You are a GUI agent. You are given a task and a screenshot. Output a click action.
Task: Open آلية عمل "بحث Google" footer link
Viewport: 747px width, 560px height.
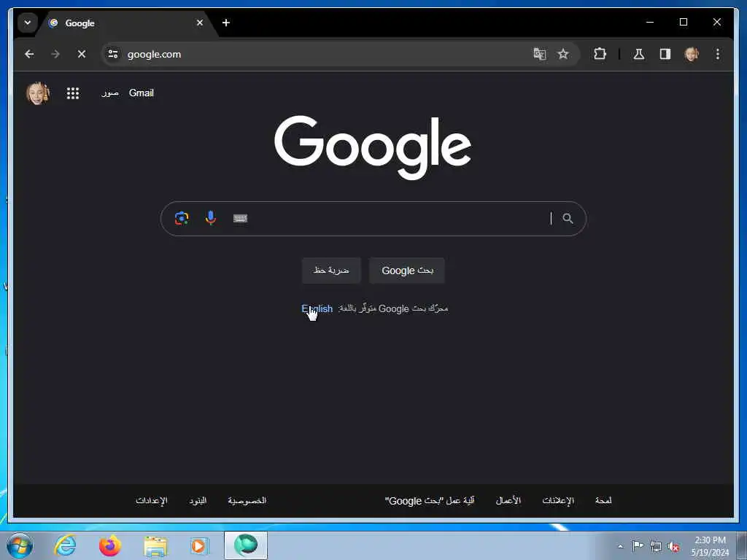click(x=430, y=500)
